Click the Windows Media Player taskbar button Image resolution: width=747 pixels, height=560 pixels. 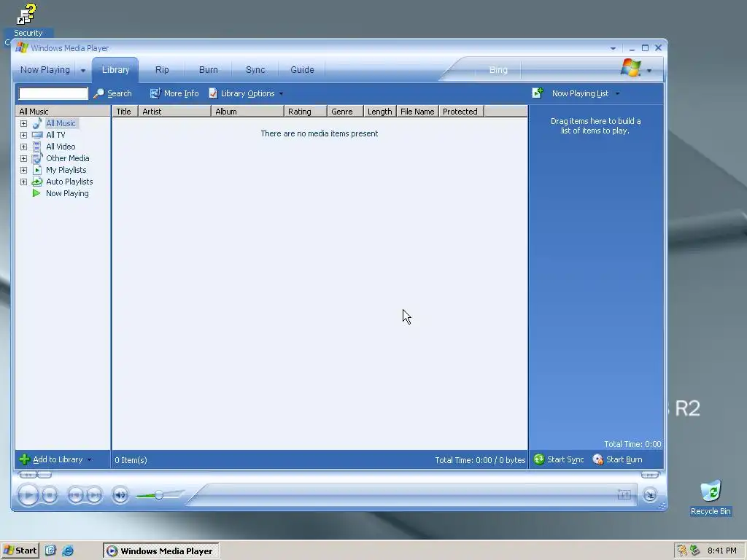pos(161,551)
